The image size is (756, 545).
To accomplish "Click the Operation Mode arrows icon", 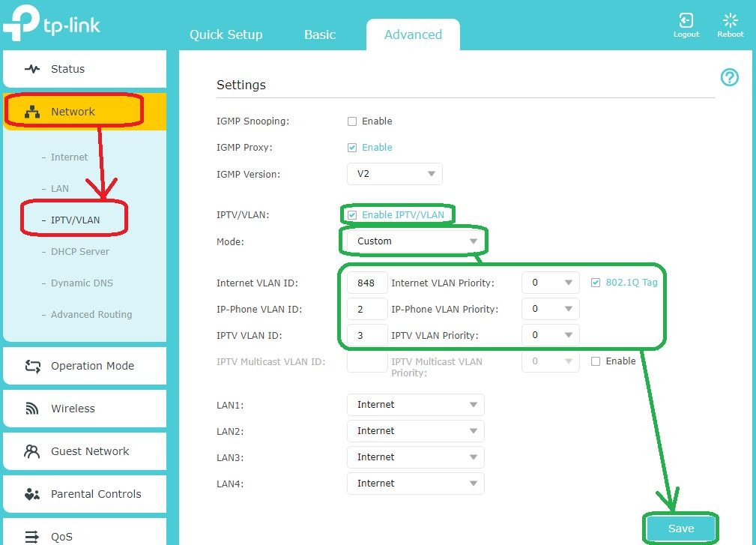I will [32, 366].
